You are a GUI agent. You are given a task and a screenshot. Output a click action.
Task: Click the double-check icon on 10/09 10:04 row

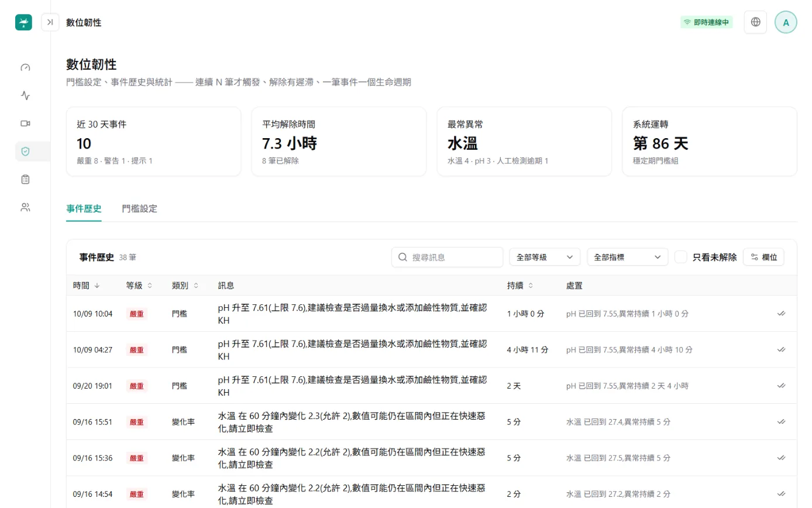781,314
